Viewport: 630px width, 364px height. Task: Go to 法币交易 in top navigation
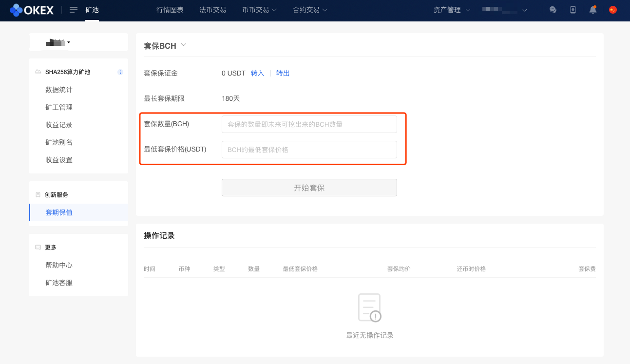tap(213, 10)
